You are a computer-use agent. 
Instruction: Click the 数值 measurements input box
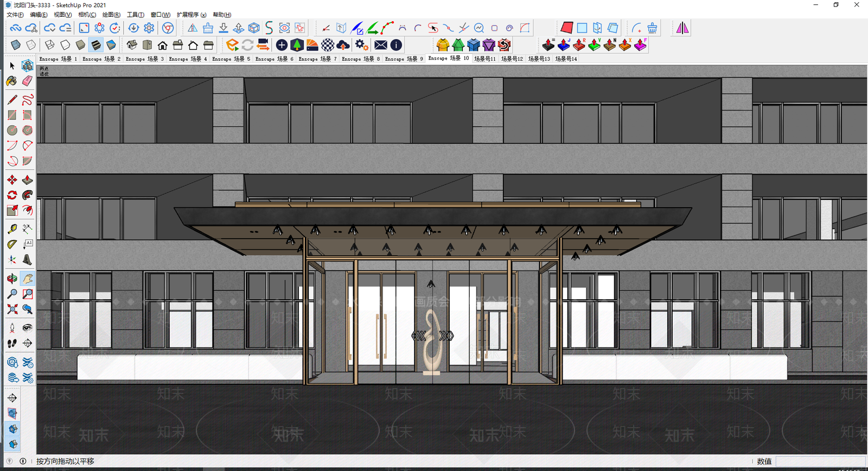point(821,461)
